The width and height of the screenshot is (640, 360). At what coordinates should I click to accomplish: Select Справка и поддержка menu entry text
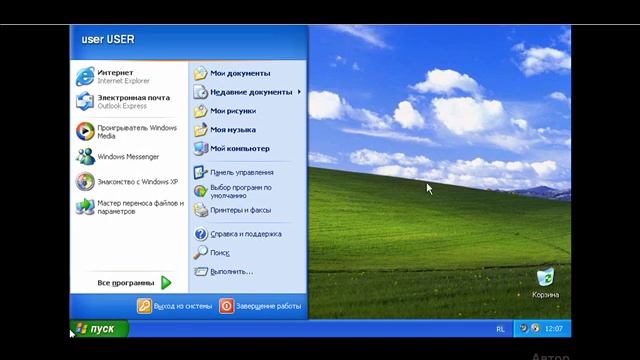pos(246,234)
